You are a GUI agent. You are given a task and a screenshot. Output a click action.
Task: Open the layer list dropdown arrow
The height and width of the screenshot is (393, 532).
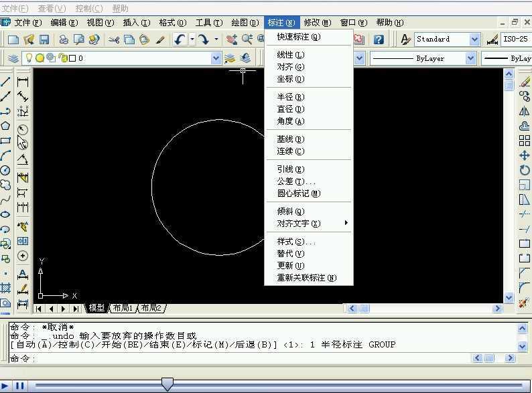(216, 58)
